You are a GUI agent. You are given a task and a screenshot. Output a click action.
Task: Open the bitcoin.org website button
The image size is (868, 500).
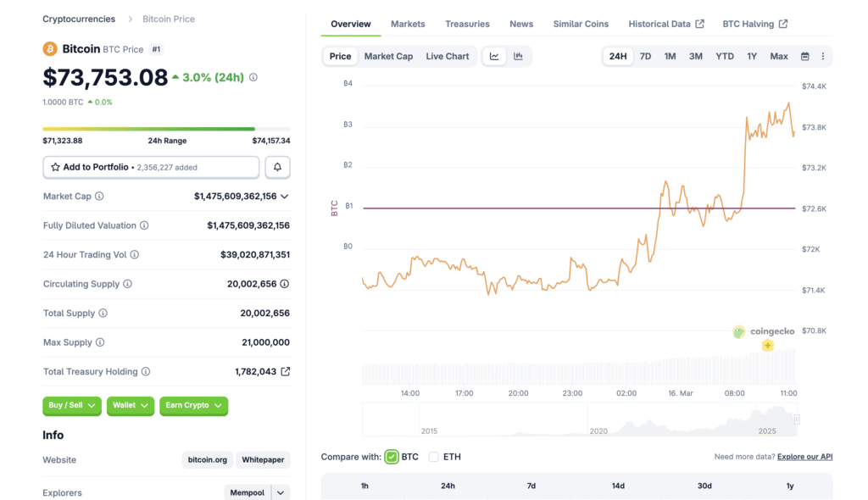click(x=207, y=459)
